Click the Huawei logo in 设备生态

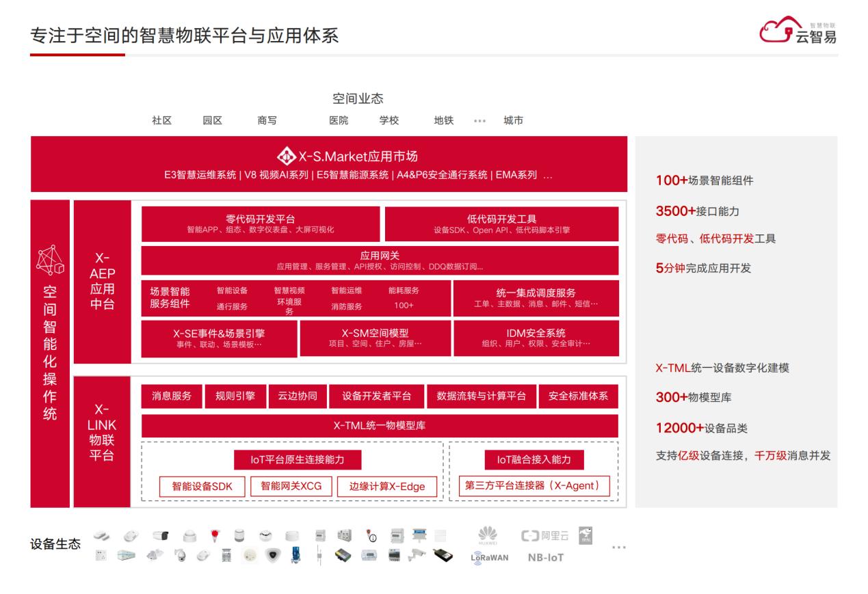point(487,535)
